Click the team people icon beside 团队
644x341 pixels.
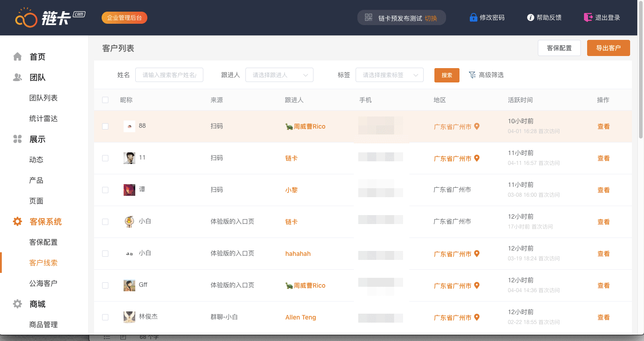17,77
